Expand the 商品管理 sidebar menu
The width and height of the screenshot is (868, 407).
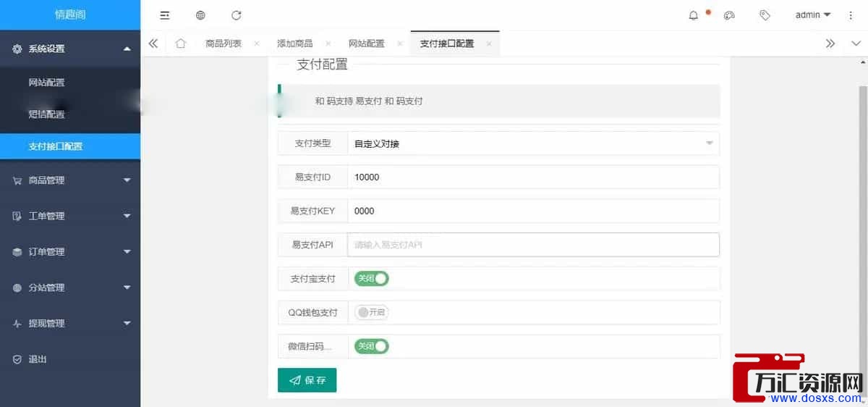pos(70,180)
